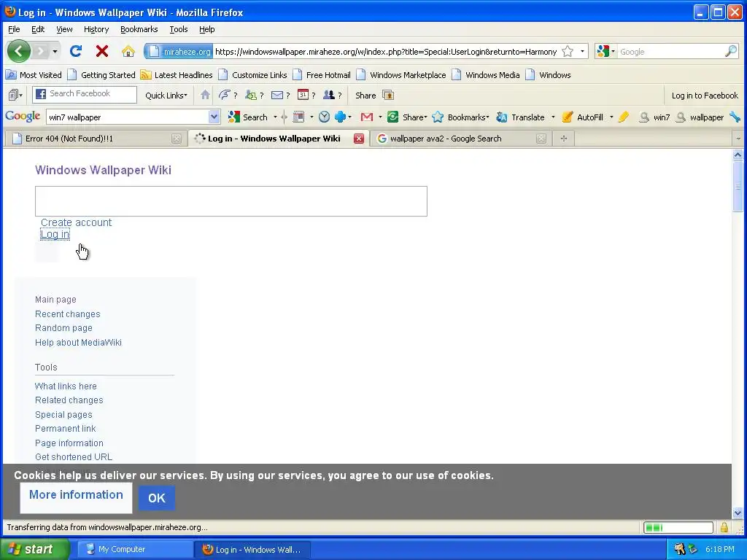The width and height of the screenshot is (747, 560).
Task: Click the security padlock in status bar
Action: click(724, 527)
